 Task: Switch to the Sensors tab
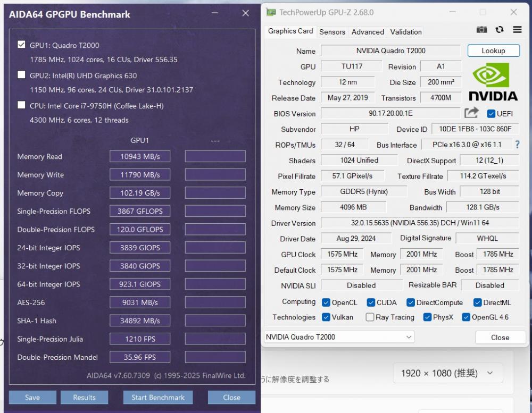click(x=332, y=32)
